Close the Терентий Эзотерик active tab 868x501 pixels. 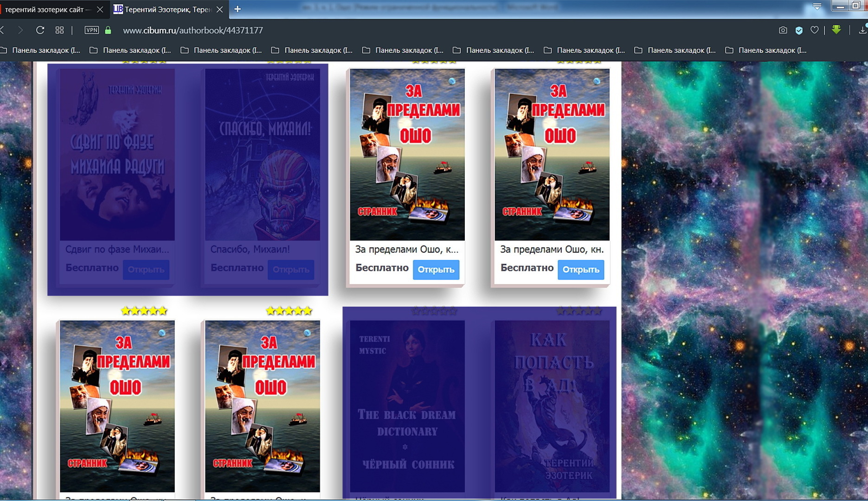pyautogui.click(x=220, y=9)
